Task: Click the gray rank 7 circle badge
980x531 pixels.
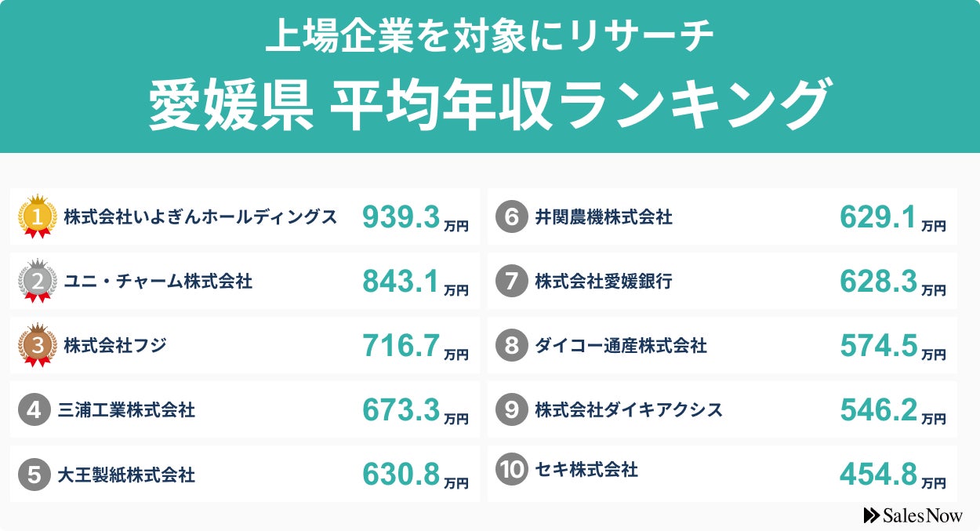Action: click(511, 282)
